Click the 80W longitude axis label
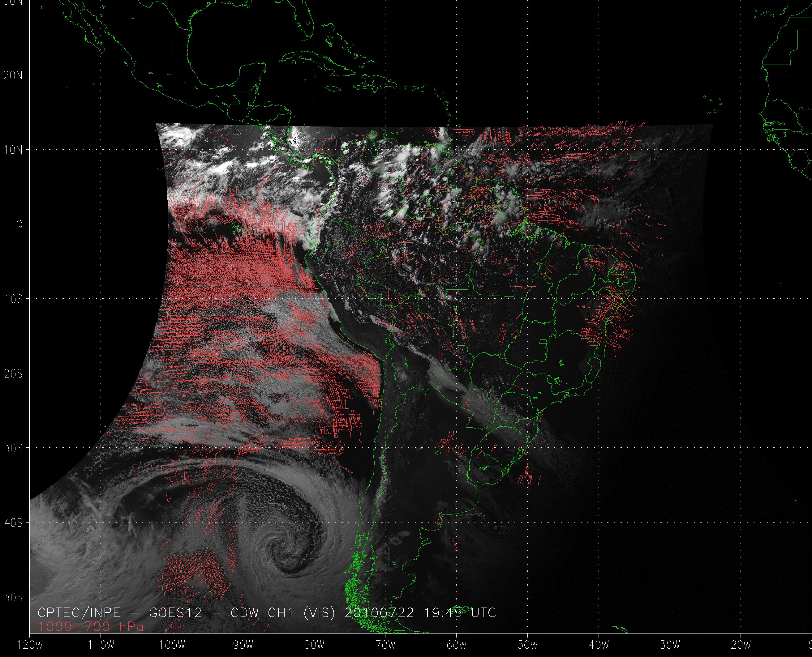 click(314, 645)
